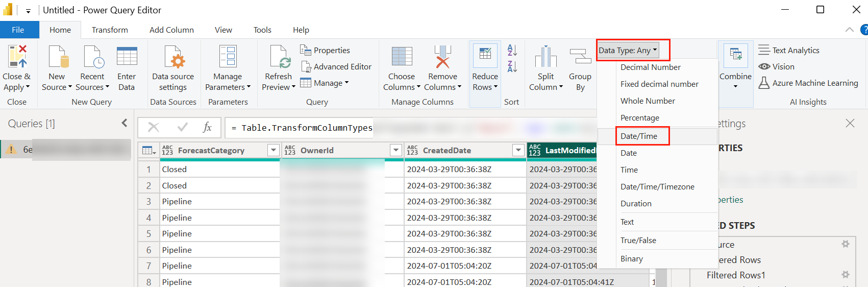Image resolution: width=868 pixels, height=287 pixels.
Task: Open the Advanced Editor
Action: [336, 66]
